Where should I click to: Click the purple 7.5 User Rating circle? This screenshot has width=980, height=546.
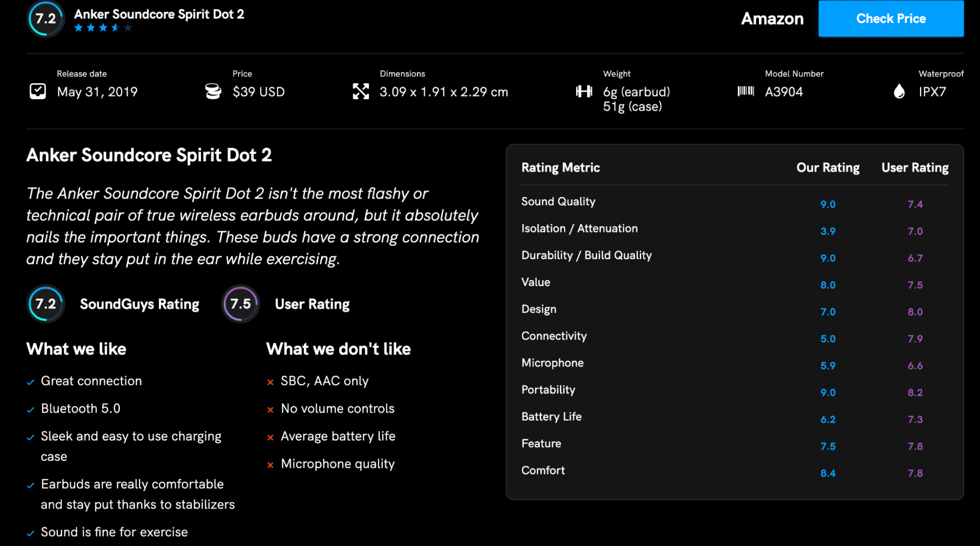coord(240,304)
